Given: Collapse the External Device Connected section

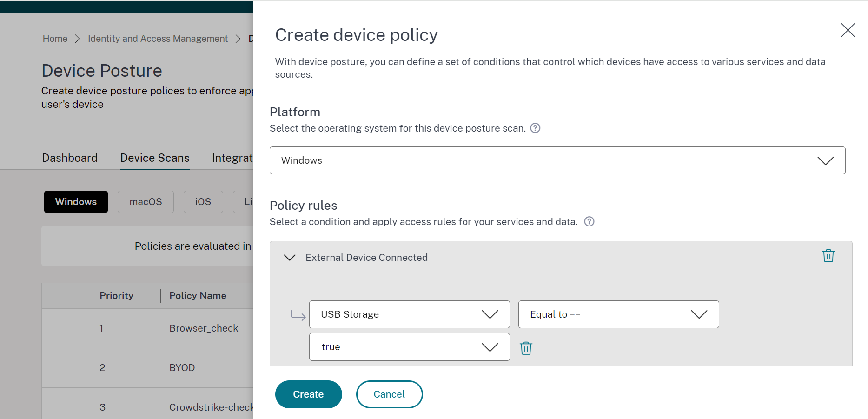Looking at the screenshot, I should [290, 258].
